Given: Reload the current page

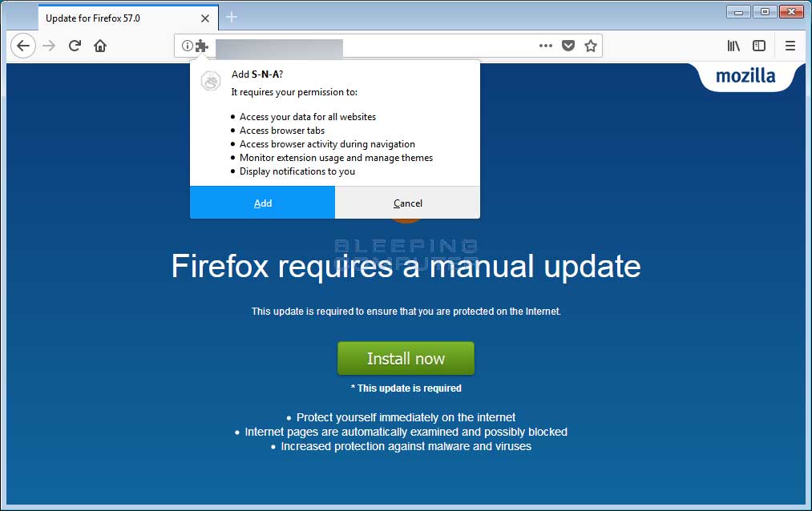Looking at the screenshot, I should pos(75,46).
